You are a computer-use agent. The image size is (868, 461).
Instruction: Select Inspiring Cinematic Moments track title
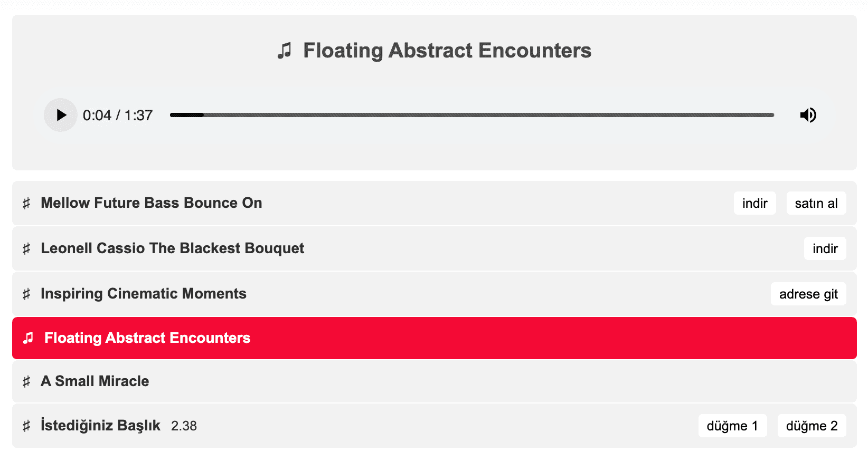144,294
